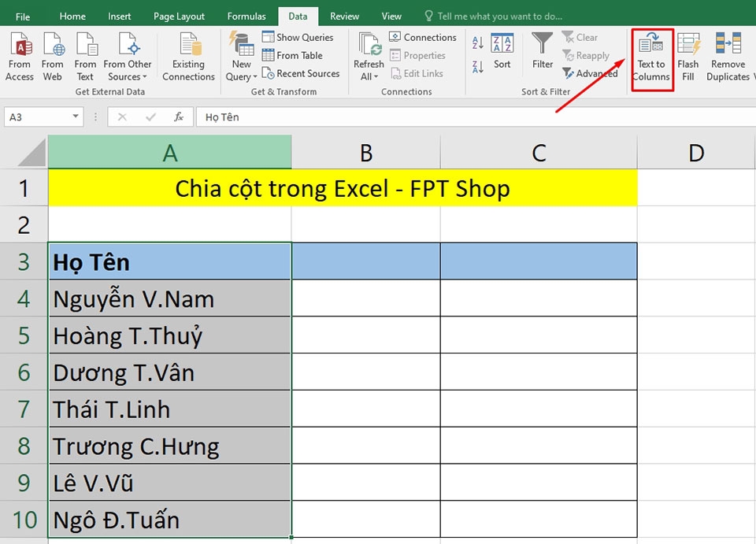Select column A header

click(x=170, y=152)
